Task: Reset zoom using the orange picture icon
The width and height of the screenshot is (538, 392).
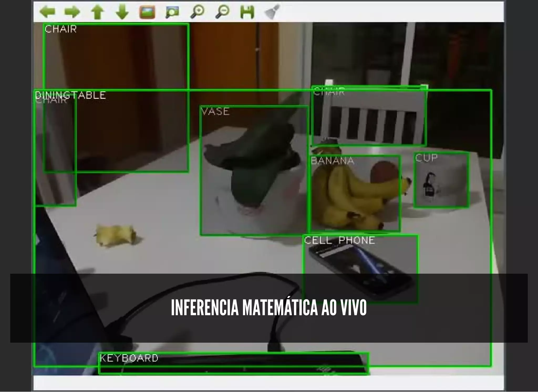Action: [147, 12]
